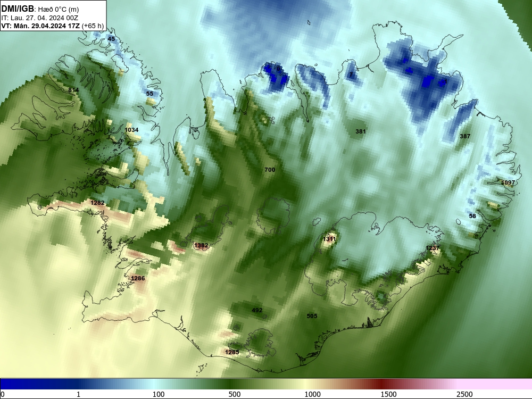The image size is (532, 399).
Task: Click the 1000 label under the color scale
Action: (312, 394)
